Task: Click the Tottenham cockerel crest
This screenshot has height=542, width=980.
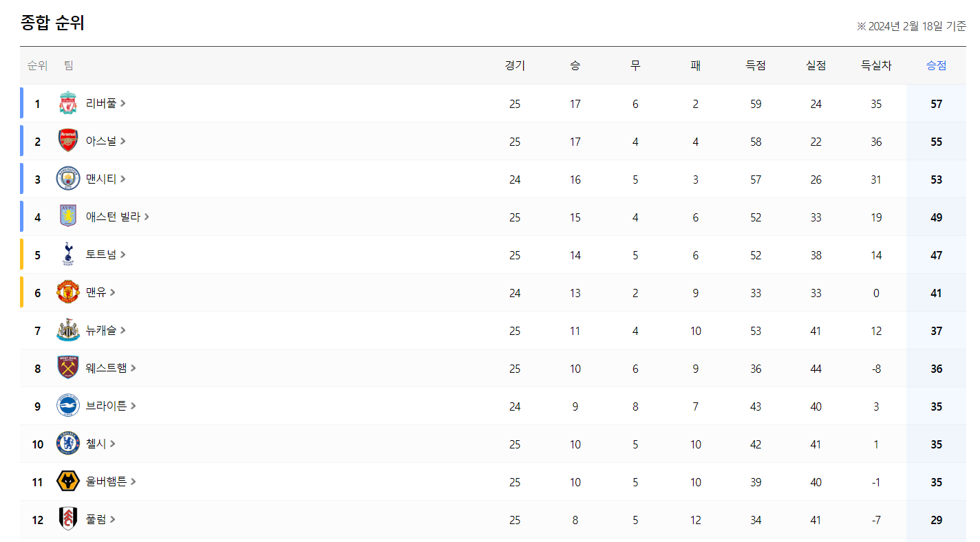Action: click(x=67, y=254)
